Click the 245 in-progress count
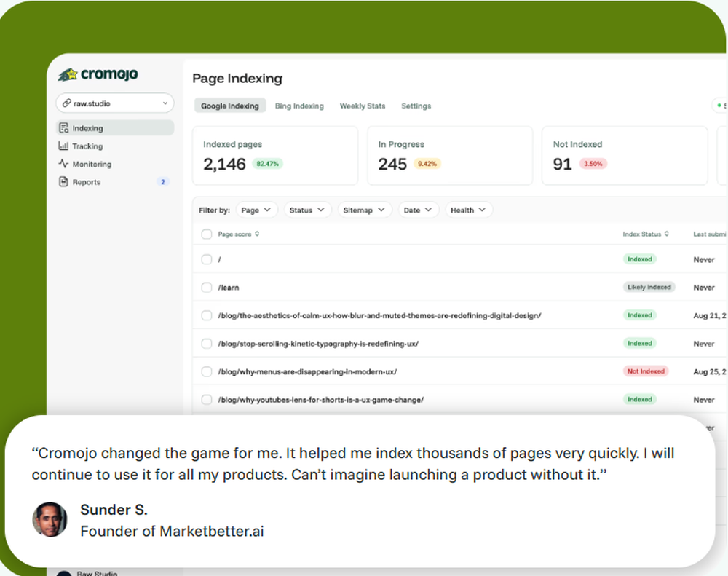Image resolution: width=728 pixels, height=576 pixels. (392, 164)
